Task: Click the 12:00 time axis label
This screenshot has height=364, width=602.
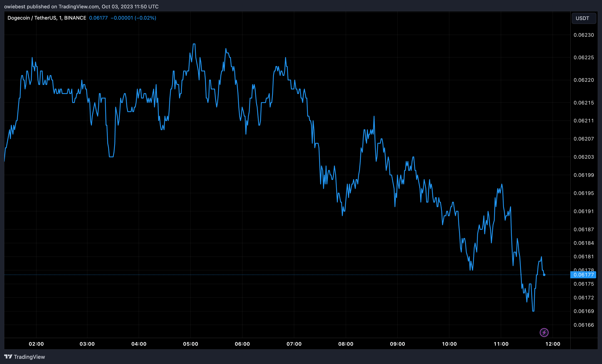Action: (553, 344)
